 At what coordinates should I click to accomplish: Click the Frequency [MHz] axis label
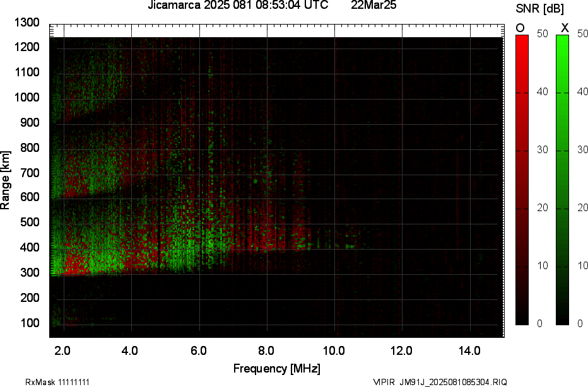[276, 368]
